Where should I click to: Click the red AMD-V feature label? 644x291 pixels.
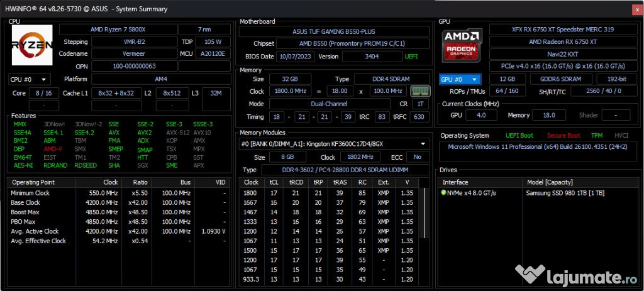tap(53, 149)
